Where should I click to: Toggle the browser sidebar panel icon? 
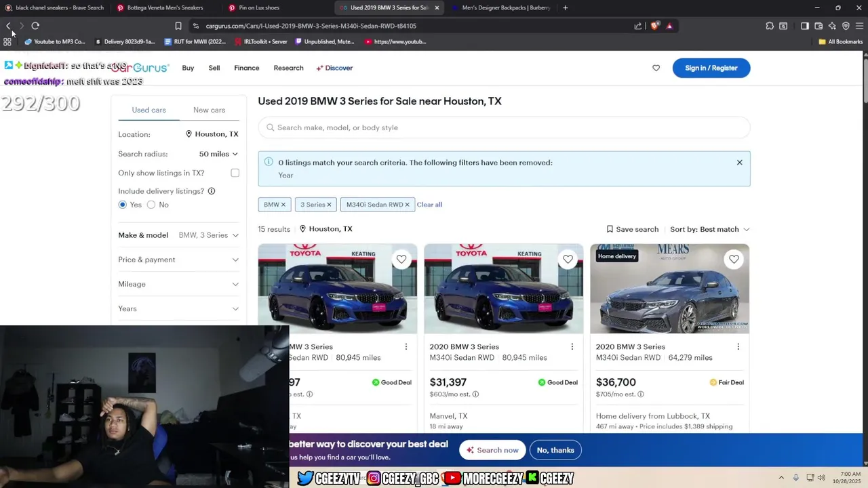tap(805, 26)
